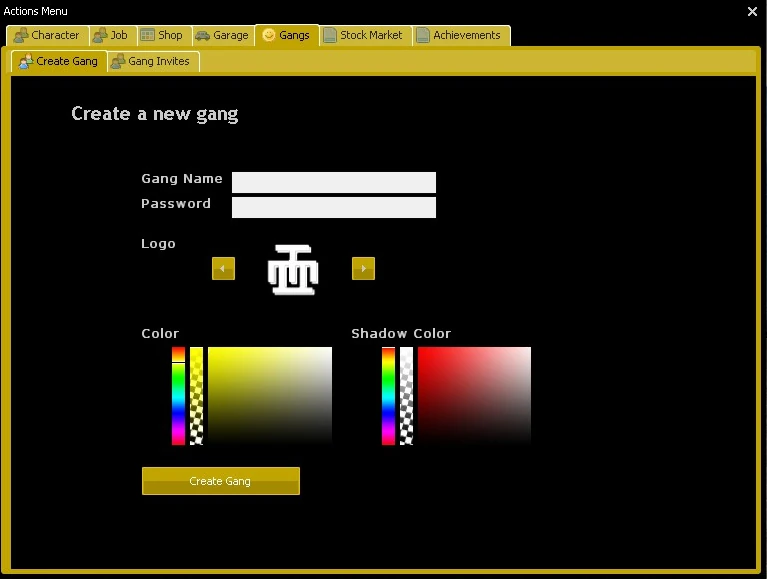The height and width of the screenshot is (579, 767).
Task: Click the Create Gang button
Action: pyautogui.click(x=221, y=481)
